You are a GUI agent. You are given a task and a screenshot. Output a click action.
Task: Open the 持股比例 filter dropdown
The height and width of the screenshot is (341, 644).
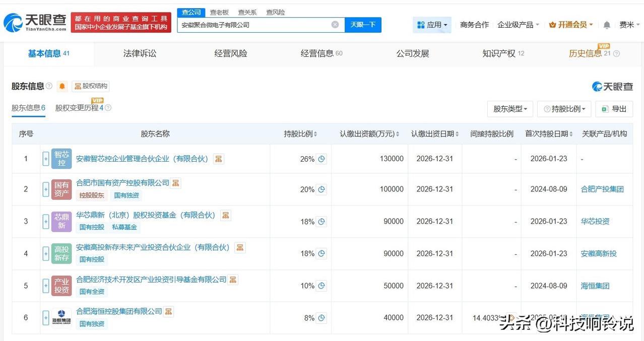(564, 109)
